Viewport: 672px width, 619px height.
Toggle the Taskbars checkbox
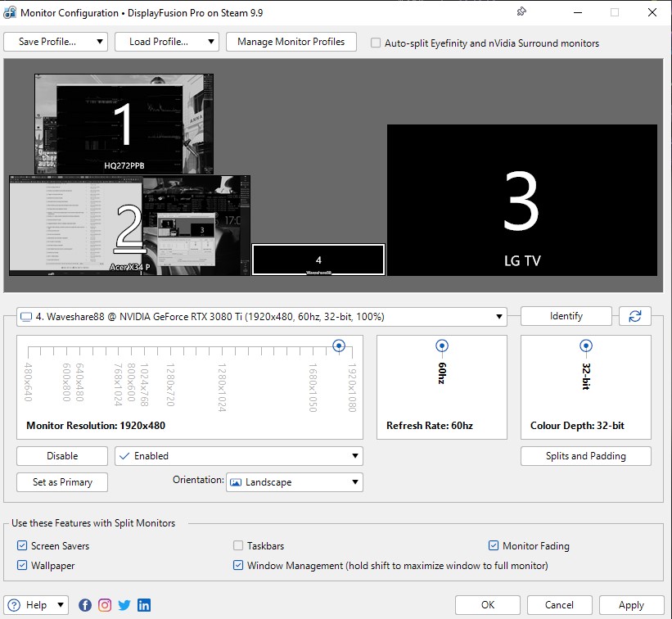click(238, 545)
